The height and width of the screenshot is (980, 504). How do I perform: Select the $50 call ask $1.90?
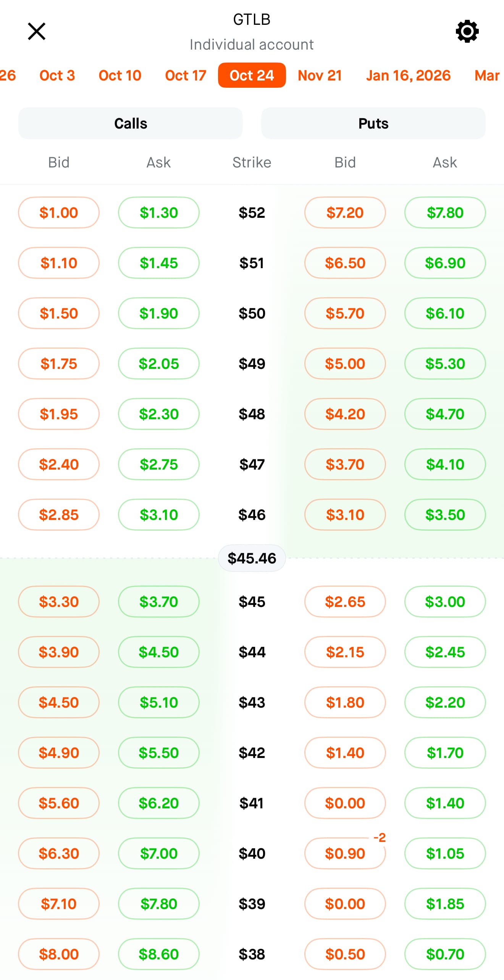pyautogui.click(x=159, y=313)
